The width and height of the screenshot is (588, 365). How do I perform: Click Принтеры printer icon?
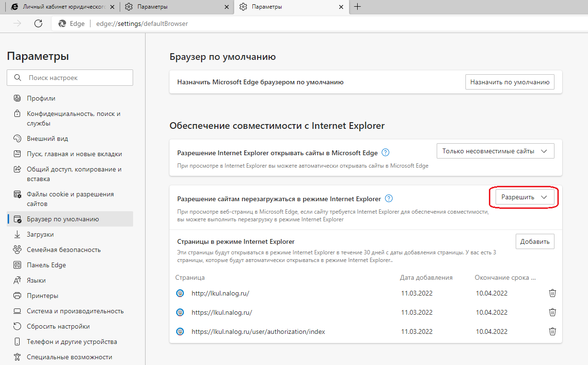click(x=17, y=296)
